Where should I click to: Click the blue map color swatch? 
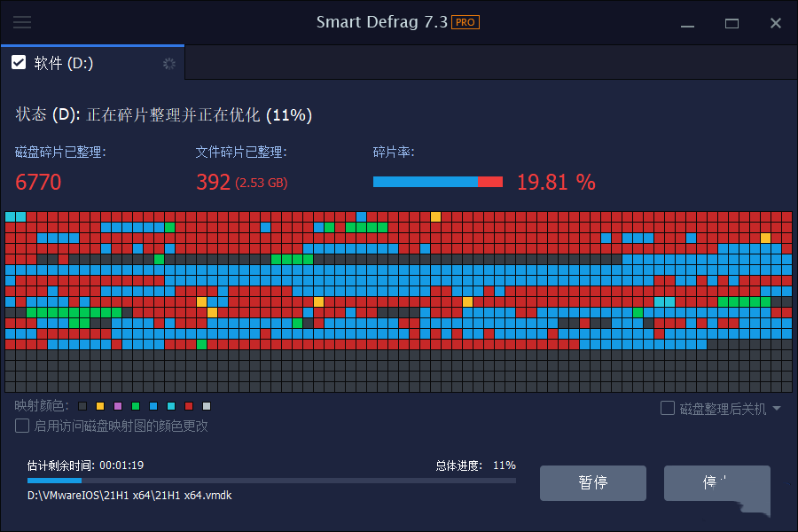click(153, 406)
